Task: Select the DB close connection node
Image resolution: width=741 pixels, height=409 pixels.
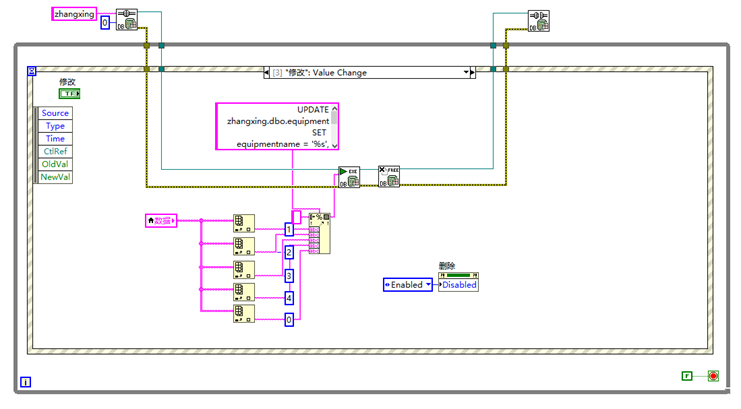Action: coord(539,21)
